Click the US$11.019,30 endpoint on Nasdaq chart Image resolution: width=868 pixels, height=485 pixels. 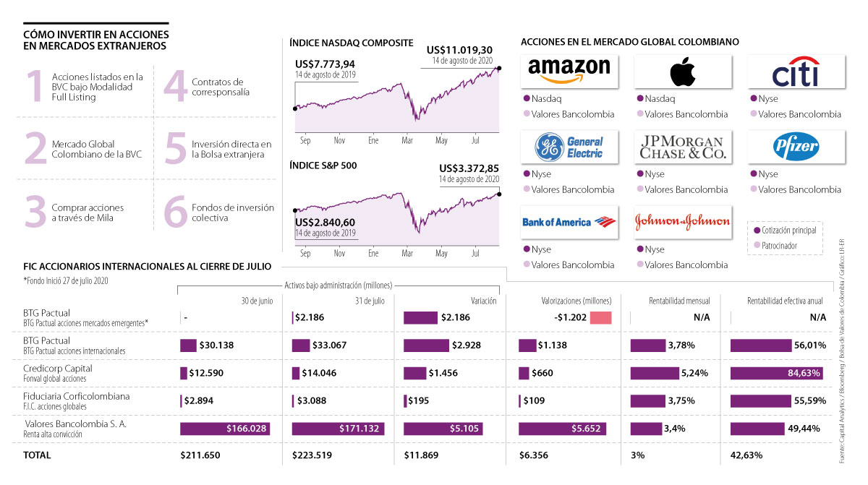500,68
